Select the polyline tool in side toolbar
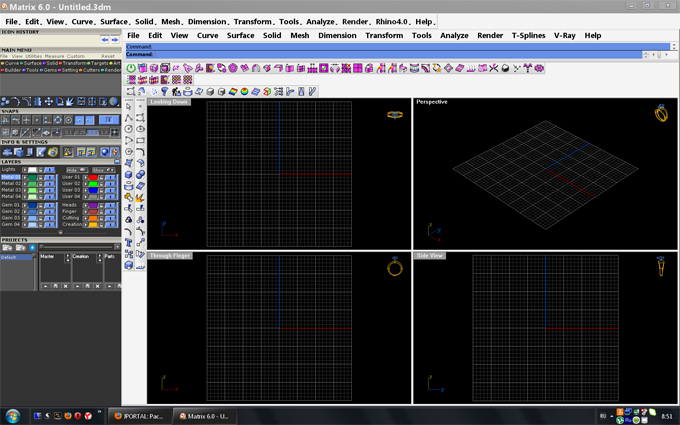The width and height of the screenshot is (680, 425). click(x=128, y=118)
